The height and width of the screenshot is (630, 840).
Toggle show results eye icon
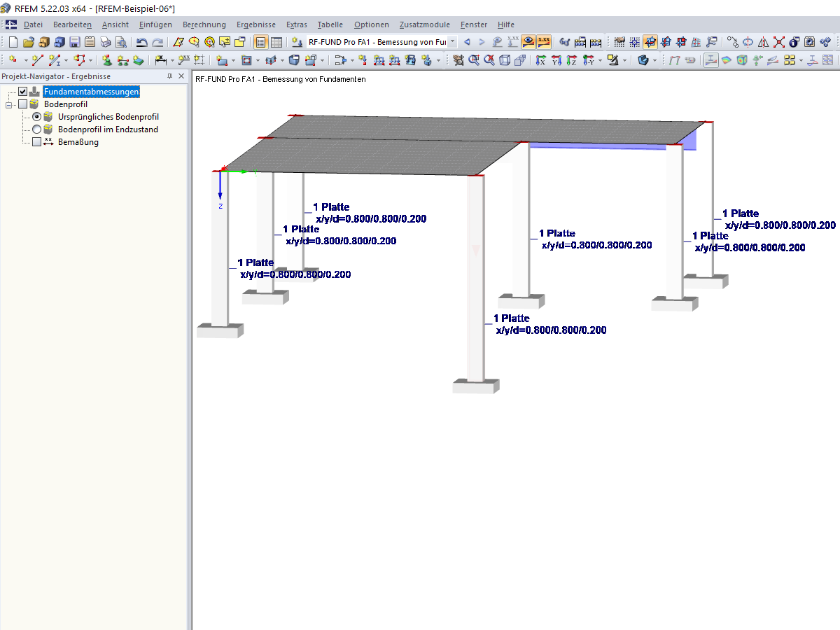530,42
